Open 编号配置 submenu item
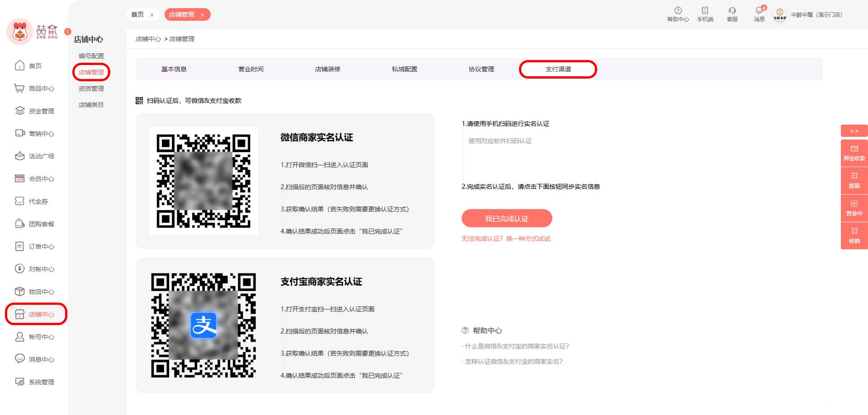The width and height of the screenshot is (868, 415). [91, 56]
